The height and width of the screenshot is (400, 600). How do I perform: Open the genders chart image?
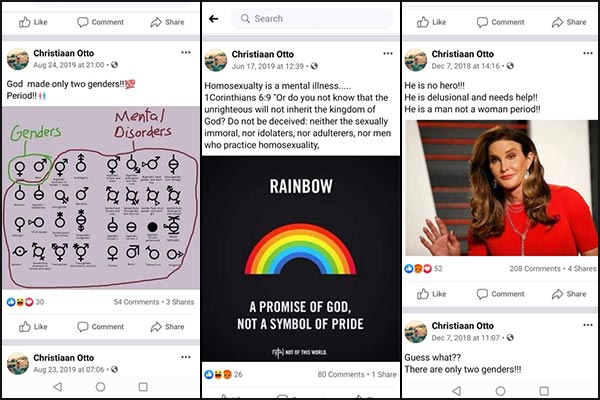tap(101, 198)
